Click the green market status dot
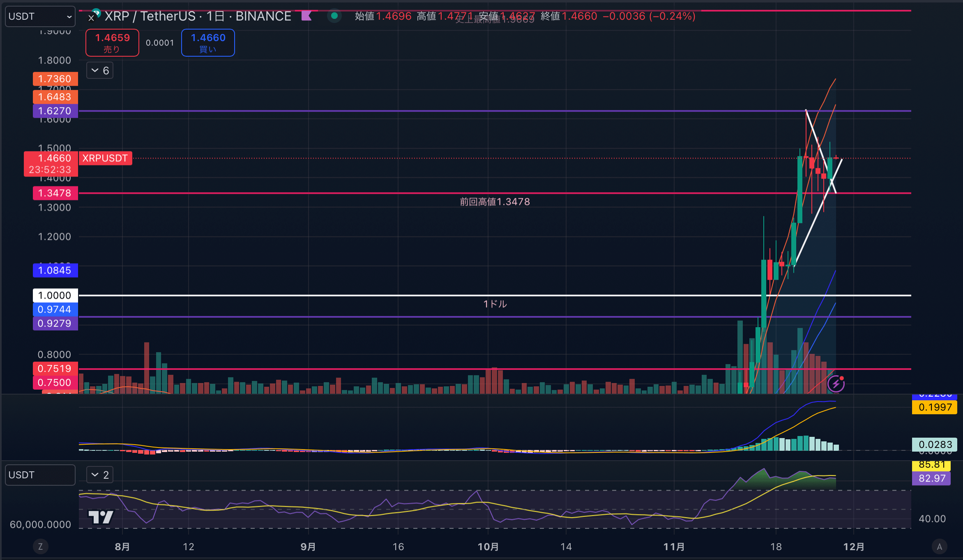Screen dimensions: 963x560 [x=334, y=16]
